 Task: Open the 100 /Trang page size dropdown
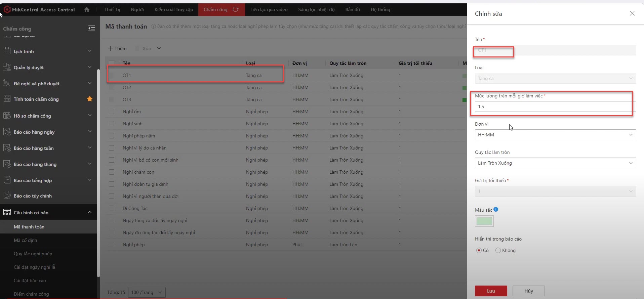tap(147, 292)
